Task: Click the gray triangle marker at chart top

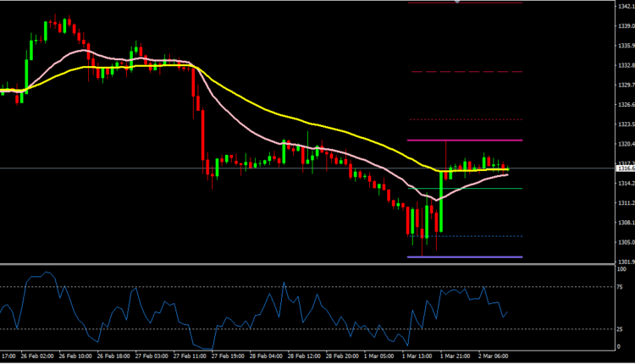Action: coord(458,3)
